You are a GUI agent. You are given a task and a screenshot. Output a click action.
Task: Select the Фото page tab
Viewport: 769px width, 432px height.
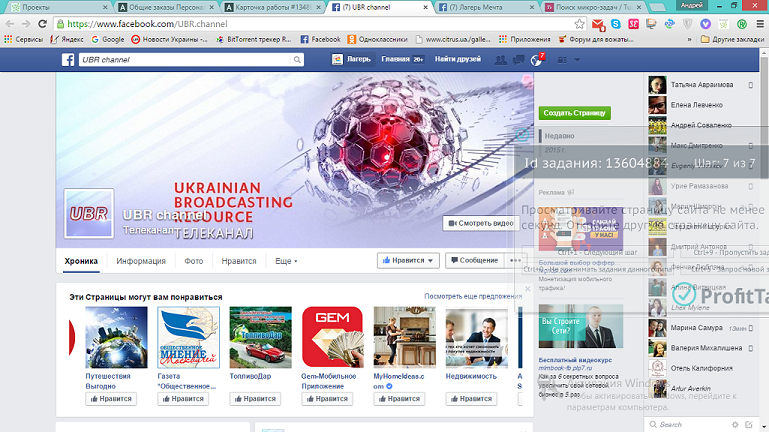point(194,261)
